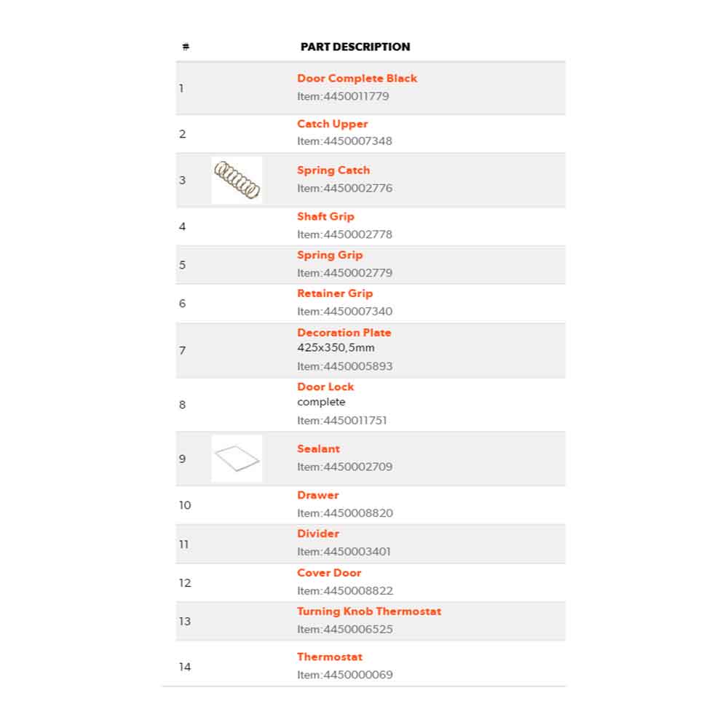Open the Drawer part link
The height and width of the screenshot is (728, 728).
(317, 495)
